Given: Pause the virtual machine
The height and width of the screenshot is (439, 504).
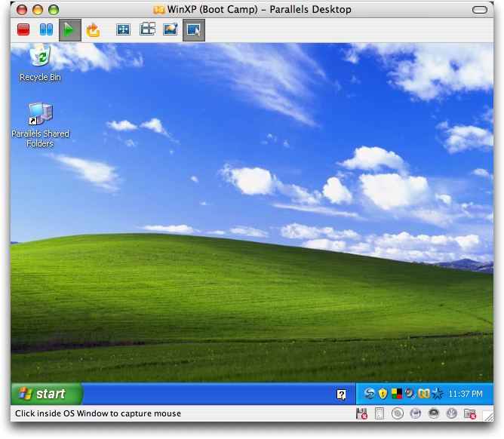Looking at the screenshot, I should pyautogui.click(x=46, y=30).
